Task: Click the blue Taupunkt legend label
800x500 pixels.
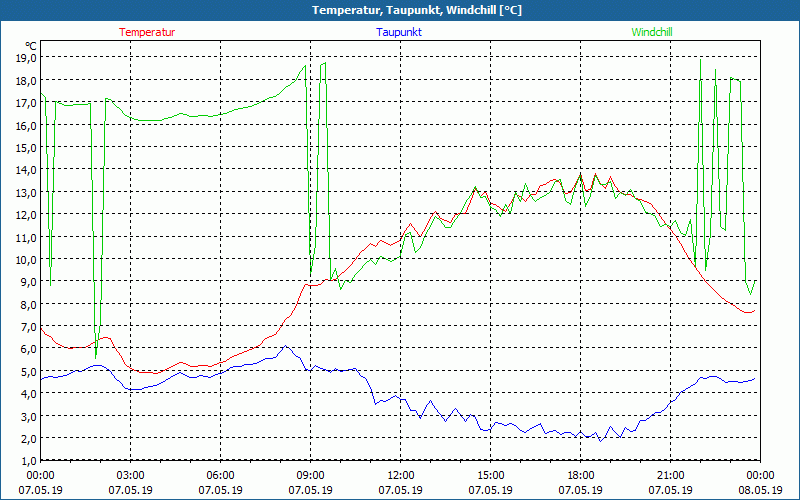Action: click(399, 32)
